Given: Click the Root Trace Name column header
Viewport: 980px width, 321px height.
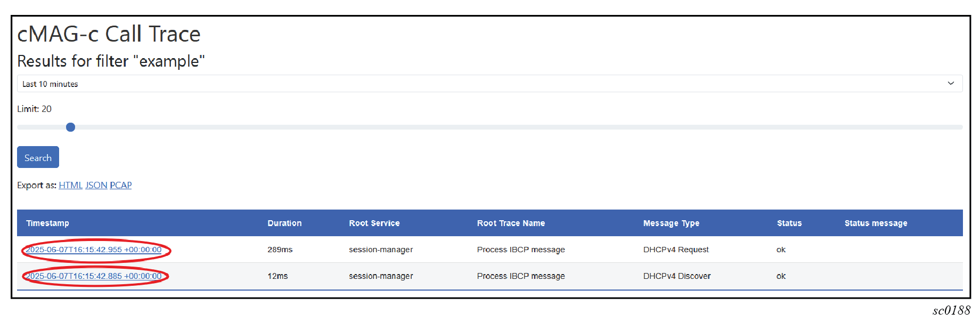Looking at the screenshot, I should [511, 223].
